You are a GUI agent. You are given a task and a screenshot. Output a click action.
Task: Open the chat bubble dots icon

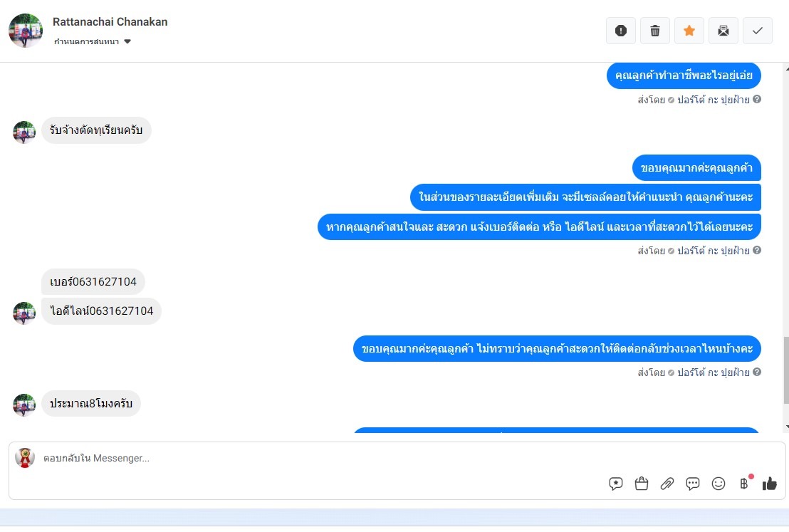coord(692,484)
